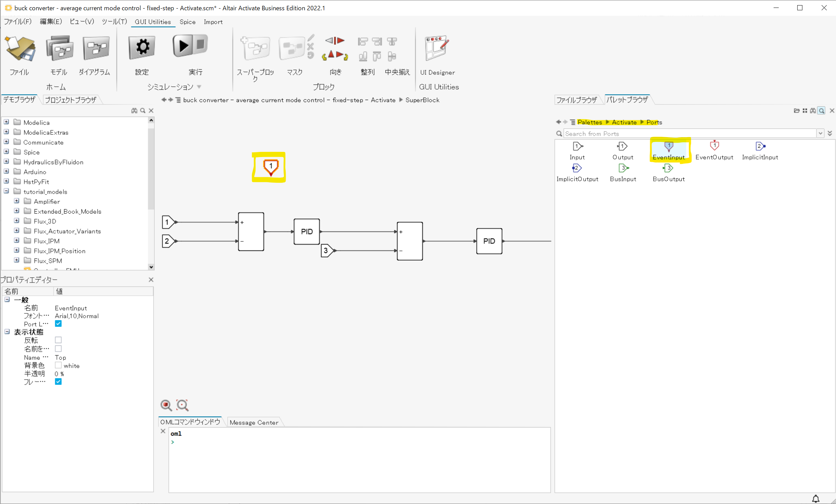This screenshot has width=836, height=504.
Task: Open the palette search dropdown arrow
Action: (x=820, y=134)
